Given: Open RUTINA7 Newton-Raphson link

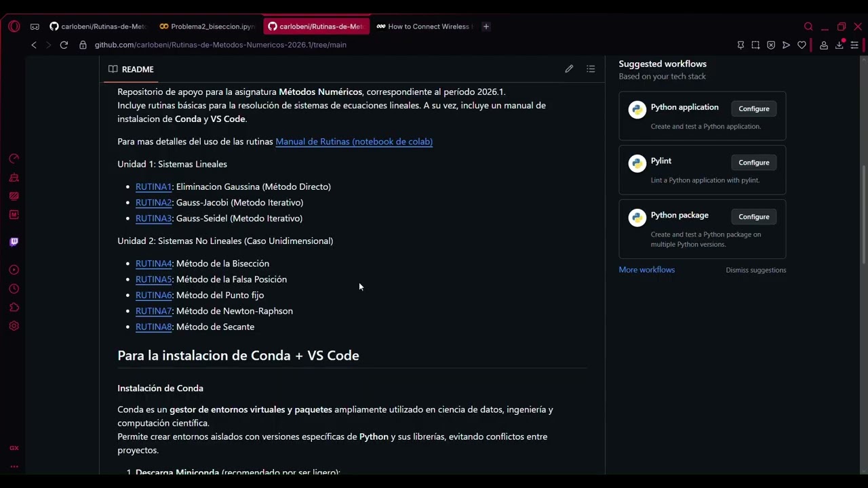Looking at the screenshot, I should 153,311.
